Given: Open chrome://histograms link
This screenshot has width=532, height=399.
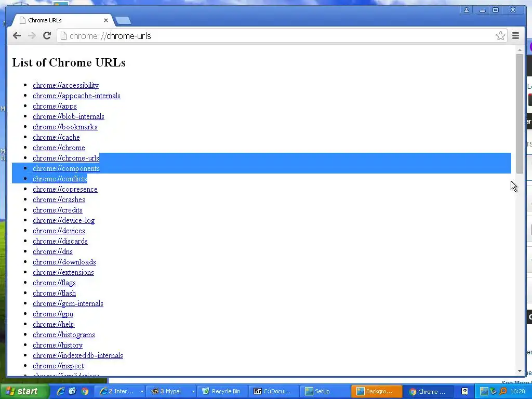Looking at the screenshot, I should pyautogui.click(x=64, y=335).
